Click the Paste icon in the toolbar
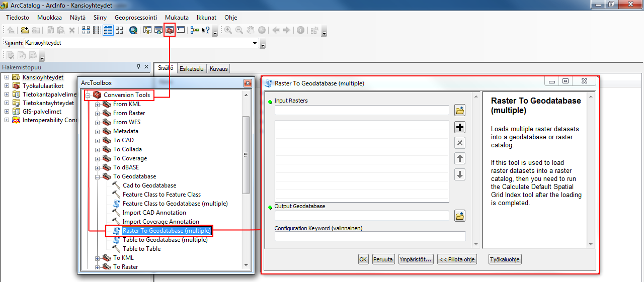This screenshot has height=282, width=644. tap(61, 30)
